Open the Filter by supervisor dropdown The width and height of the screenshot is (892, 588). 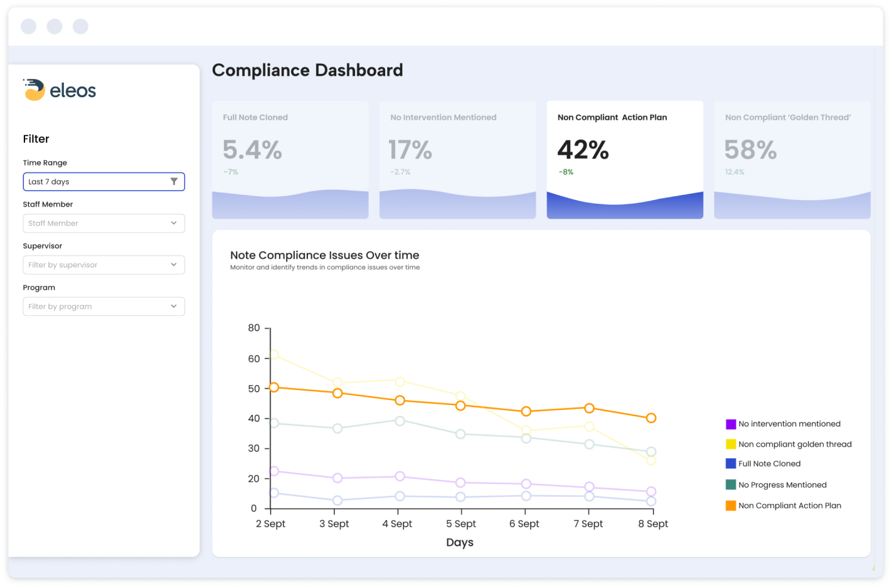click(x=104, y=265)
